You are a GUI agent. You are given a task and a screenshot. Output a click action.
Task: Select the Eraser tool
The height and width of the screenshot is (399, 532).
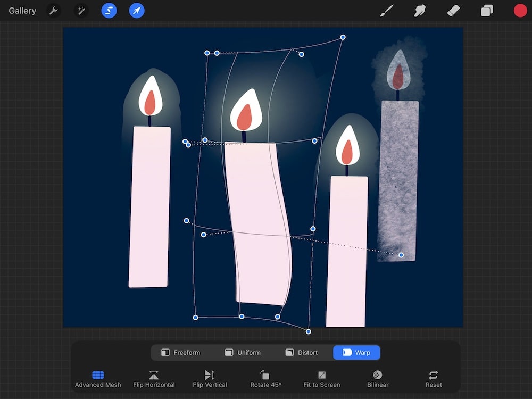tap(453, 10)
